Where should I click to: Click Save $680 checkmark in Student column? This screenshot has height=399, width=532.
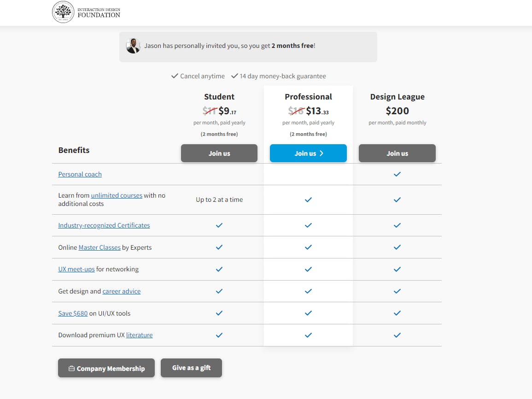coord(219,313)
